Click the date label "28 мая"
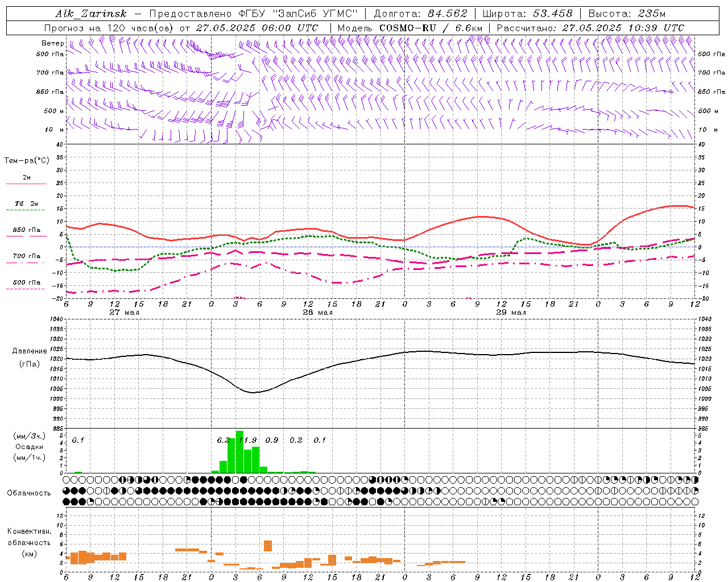The width and height of the screenshot is (728, 582). tap(317, 313)
